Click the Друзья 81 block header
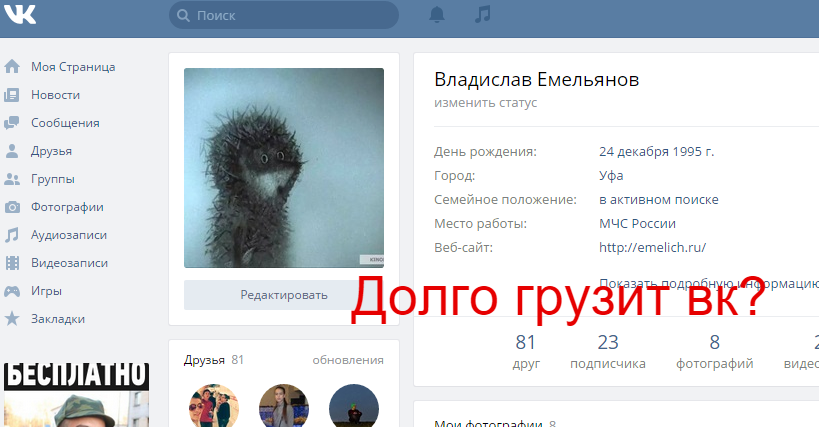819x427 pixels. pos(214,360)
